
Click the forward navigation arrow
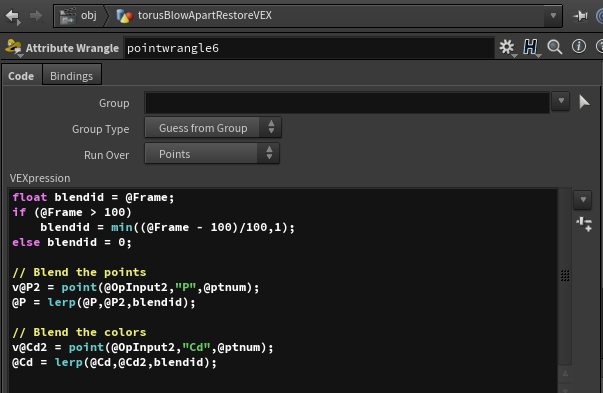click(x=36, y=16)
